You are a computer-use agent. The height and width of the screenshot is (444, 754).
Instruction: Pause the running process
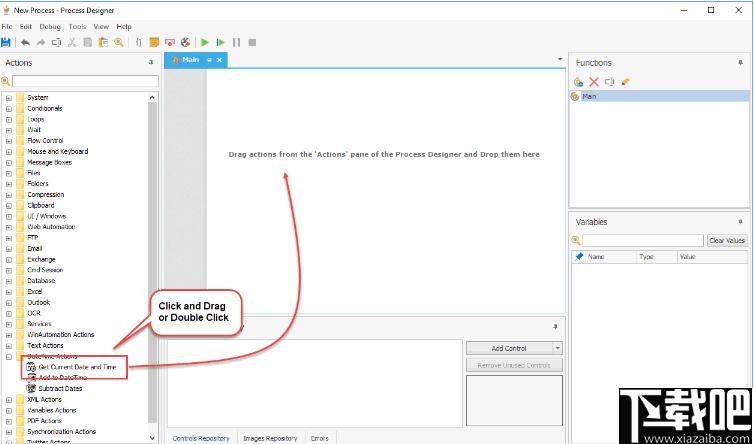pyautogui.click(x=237, y=42)
